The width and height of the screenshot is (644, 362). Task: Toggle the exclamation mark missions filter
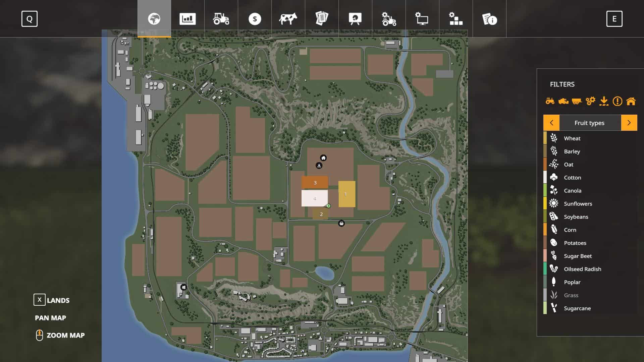pyautogui.click(x=617, y=101)
